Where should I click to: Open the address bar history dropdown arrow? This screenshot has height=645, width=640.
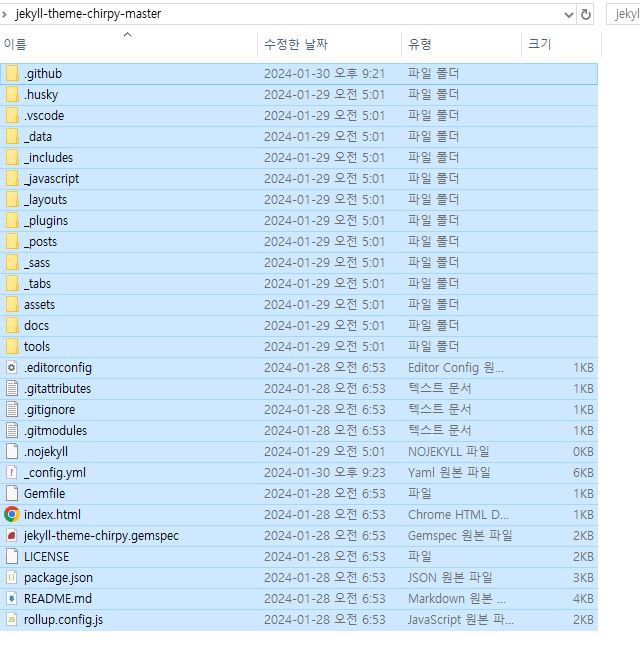(569, 15)
